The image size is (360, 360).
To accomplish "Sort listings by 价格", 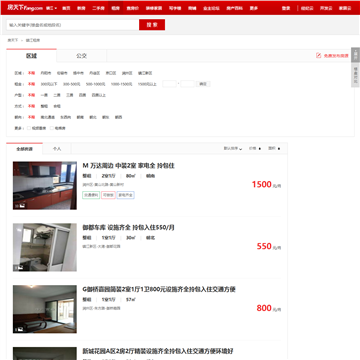I will (x=255, y=149).
